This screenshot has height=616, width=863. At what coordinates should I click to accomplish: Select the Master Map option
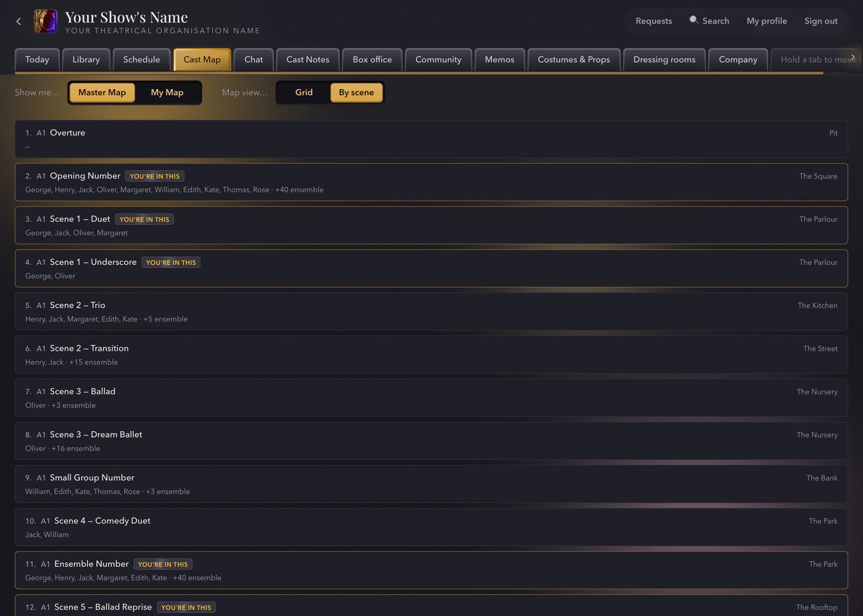pos(102,92)
